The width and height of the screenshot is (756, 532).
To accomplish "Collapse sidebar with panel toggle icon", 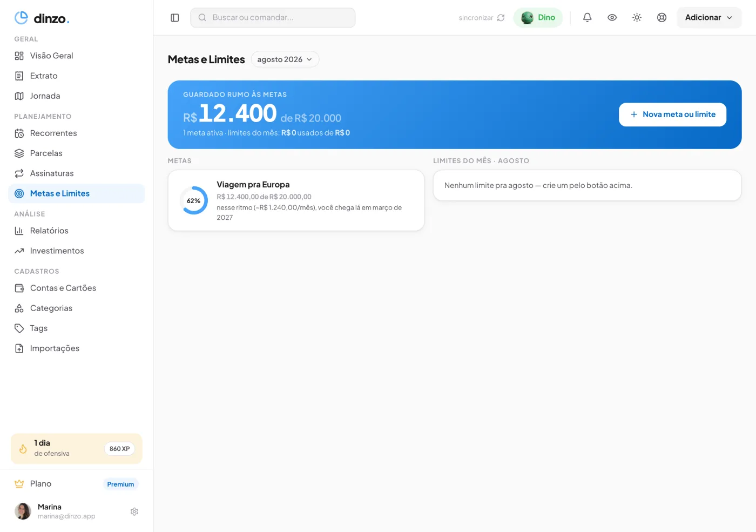I will [175, 18].
